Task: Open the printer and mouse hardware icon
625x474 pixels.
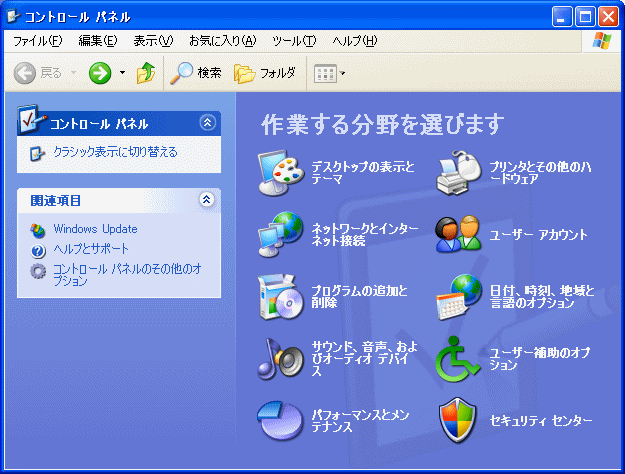Action: [458, 172]
